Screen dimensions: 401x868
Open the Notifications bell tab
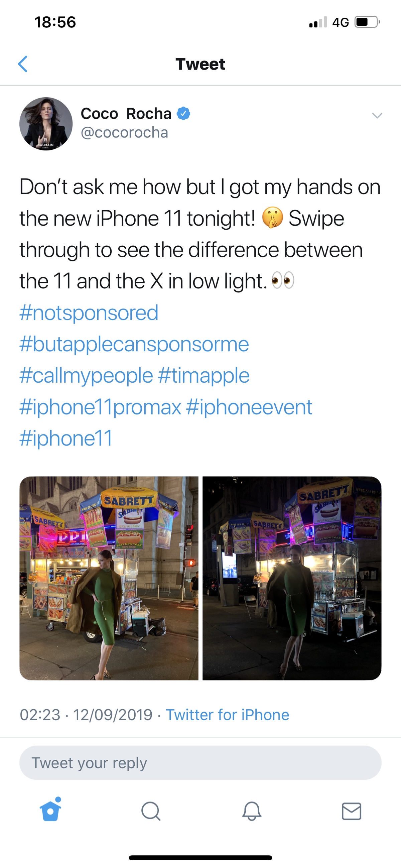click(252, 811)
